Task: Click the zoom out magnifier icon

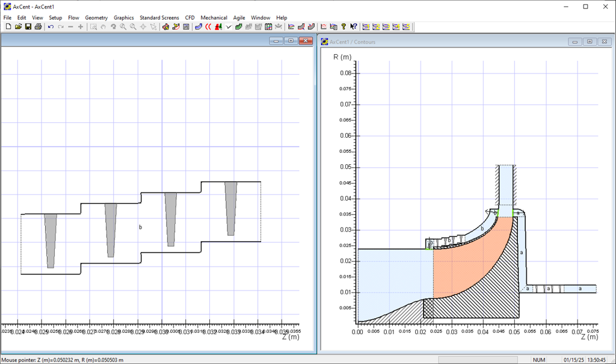Action: tap(133, 26)
